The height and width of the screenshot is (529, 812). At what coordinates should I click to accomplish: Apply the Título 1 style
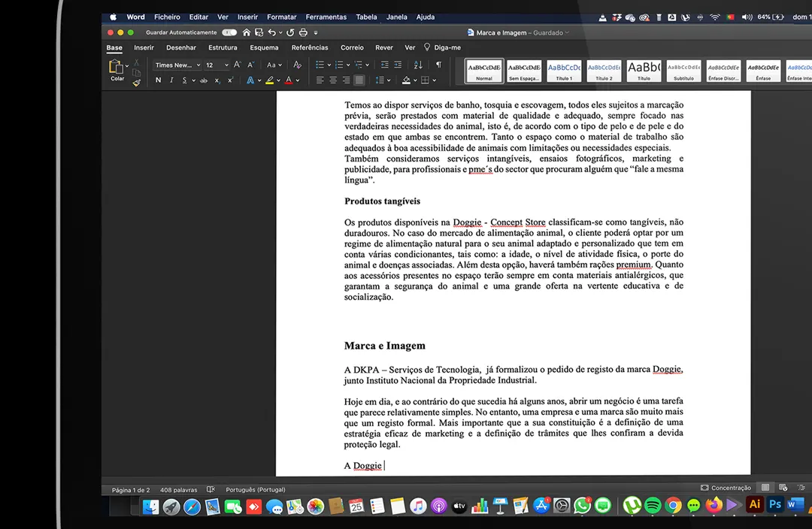[564, 71]
